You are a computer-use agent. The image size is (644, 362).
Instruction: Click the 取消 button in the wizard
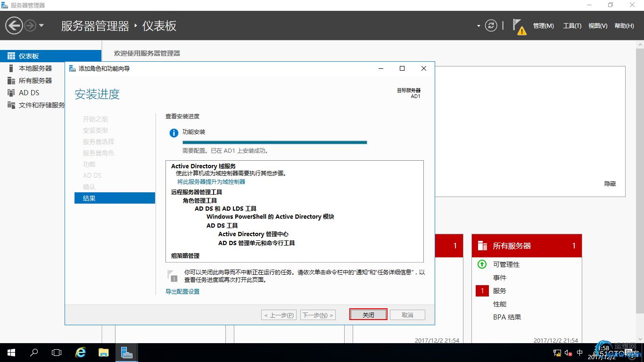pyautogui.click(x=407, y=315)
